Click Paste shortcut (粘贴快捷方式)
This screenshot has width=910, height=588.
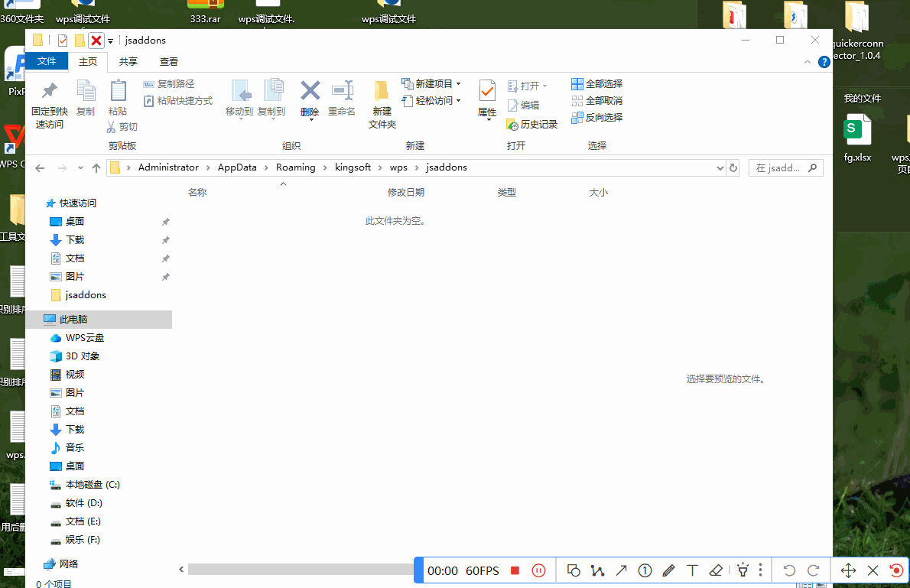pos(178,101)
